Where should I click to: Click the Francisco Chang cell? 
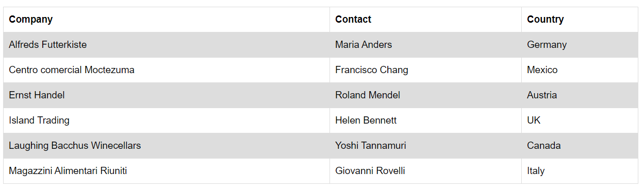point(425,70)
